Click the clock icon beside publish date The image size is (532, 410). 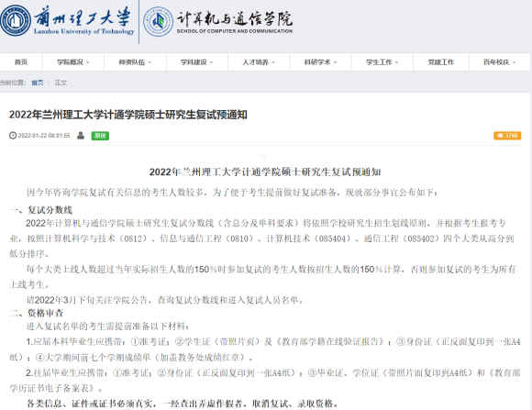[13, 136]
